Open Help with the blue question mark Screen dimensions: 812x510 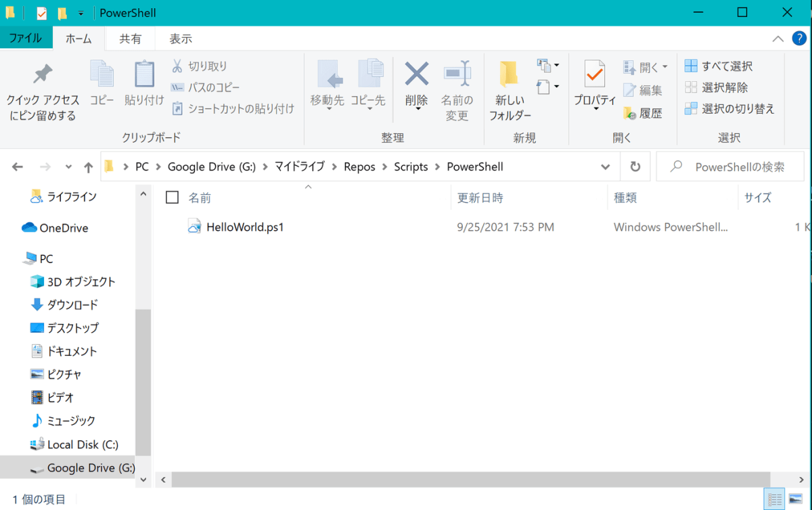798,38
